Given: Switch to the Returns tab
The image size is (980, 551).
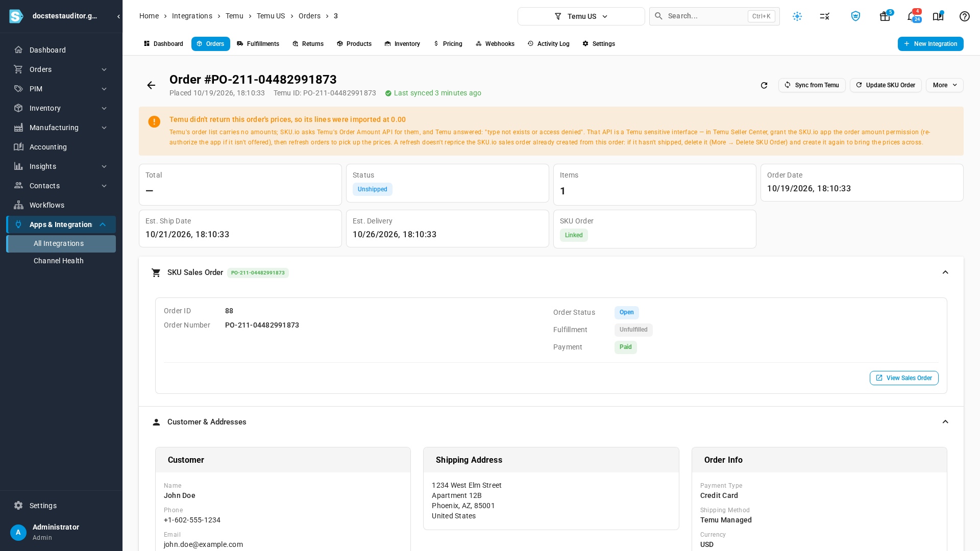Looking at the screenshot, I should click(308, 44).
